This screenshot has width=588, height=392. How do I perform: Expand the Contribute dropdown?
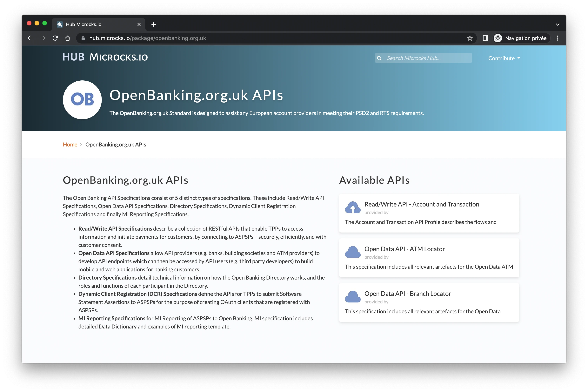tap(504, 58)
